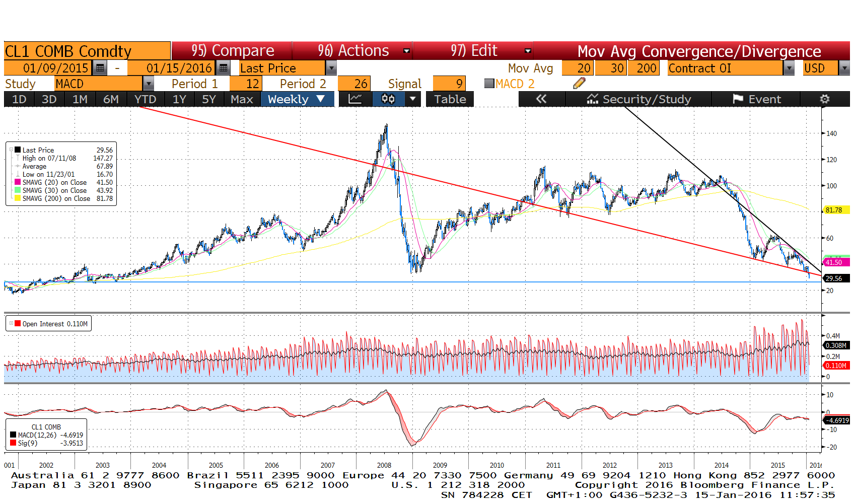The height and width of the screenshot is (504, 854).
Task: Expand the 96) Actions menu arrow
Action: (406, 51)
